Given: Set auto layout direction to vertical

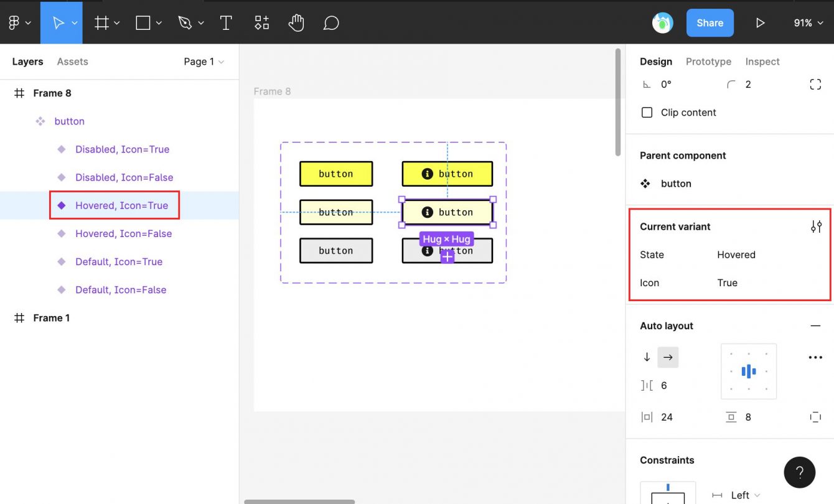Looking at the screenshot, I should point(647,357).
